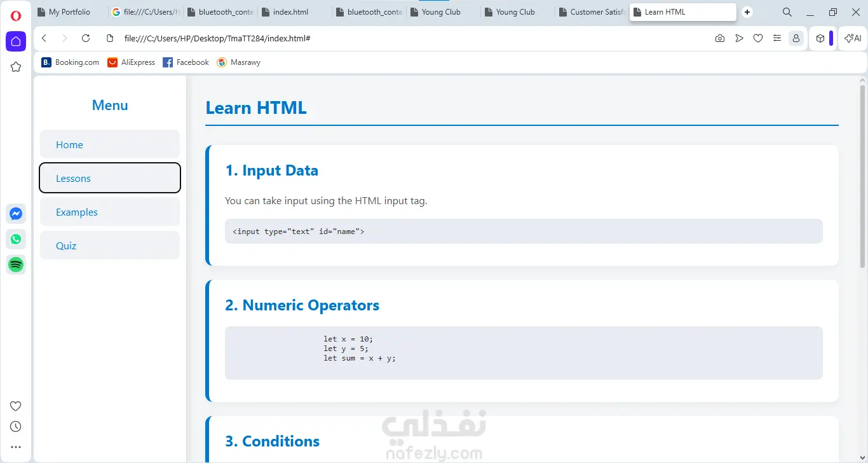This screenshot has height=463, width=868.
Task: Open bookmarks star icon in sidebar
Action: pos(16,67)
